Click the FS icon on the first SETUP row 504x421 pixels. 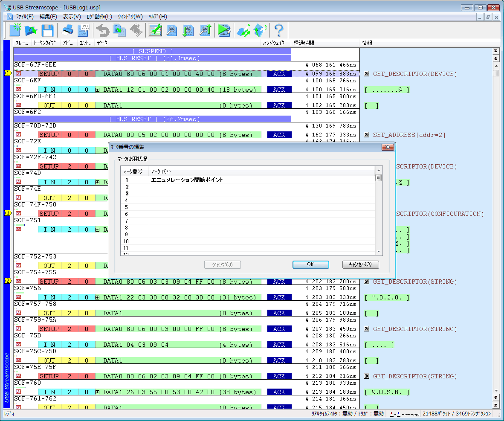18,73
